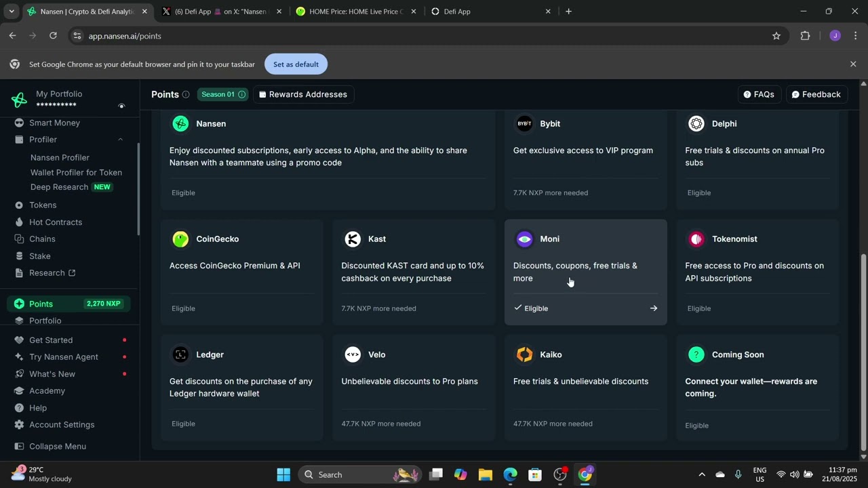Click Velo 47.7K NXP more needed text
The image size is (868, 488).
(381, 424)
